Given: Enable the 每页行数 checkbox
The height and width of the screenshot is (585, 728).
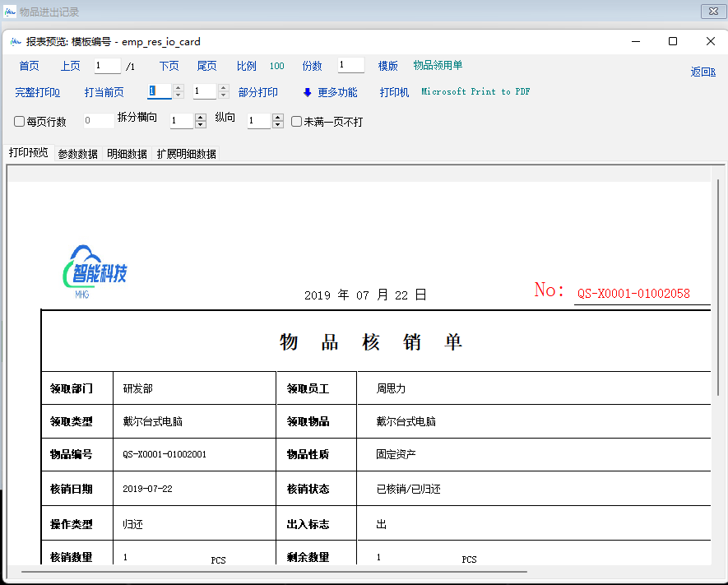Looking at the screenshot, I should [x=20, y=122].
